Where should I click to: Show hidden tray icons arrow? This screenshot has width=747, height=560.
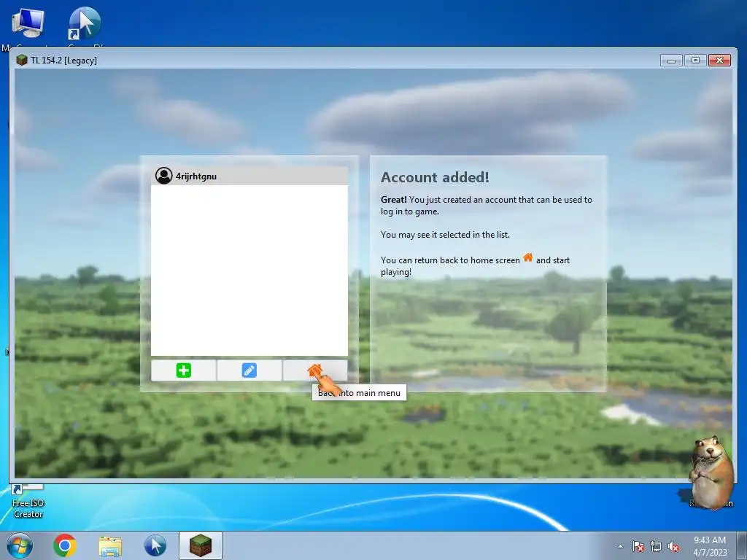pyautogui.click(x=620, y=546)
